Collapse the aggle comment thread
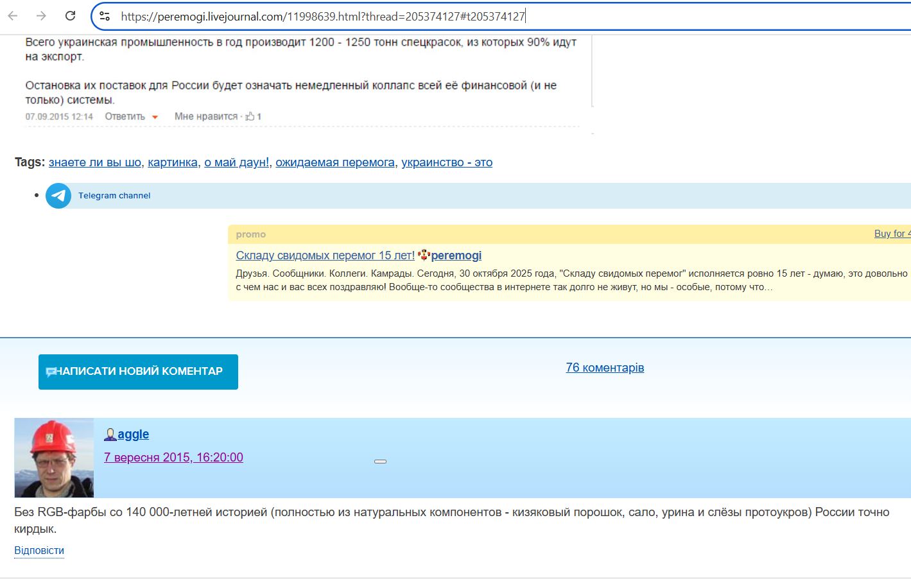The height and width of the screenshot is (588, 911). [x=380, y=462]
